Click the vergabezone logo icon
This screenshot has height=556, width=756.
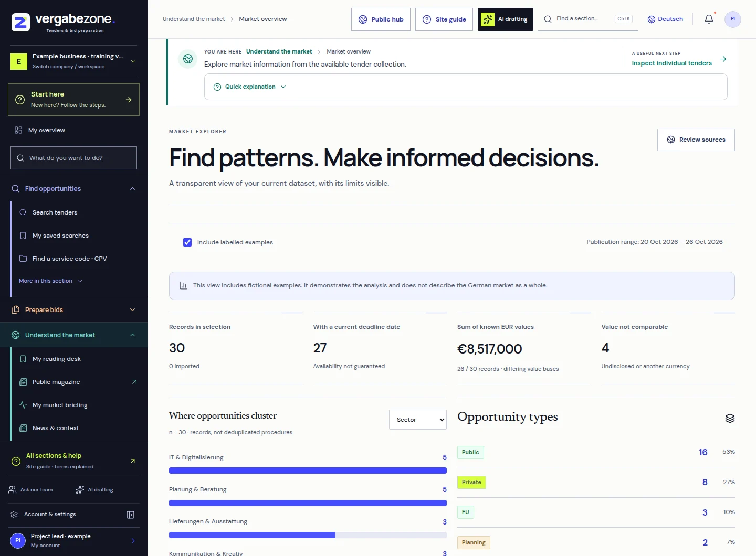click(20, 23)
